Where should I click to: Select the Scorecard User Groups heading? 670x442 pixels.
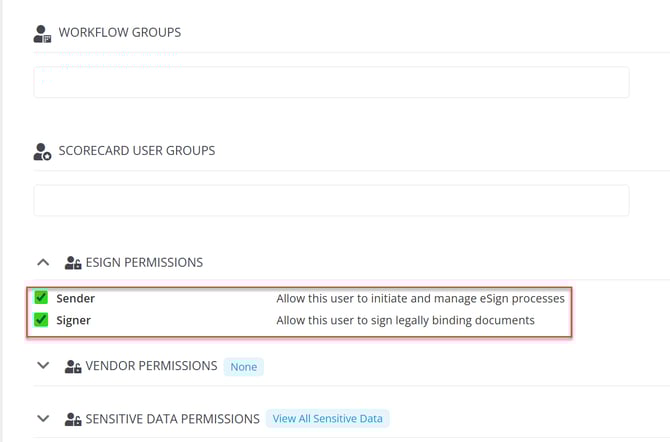136,151
